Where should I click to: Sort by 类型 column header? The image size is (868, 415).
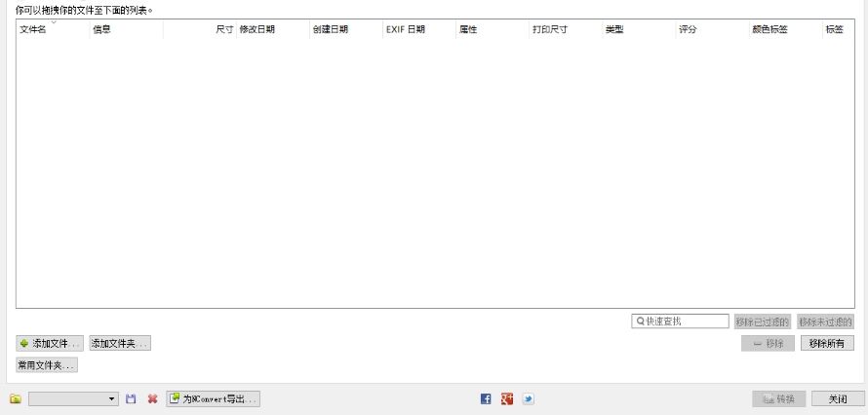(x=639, y=30)
